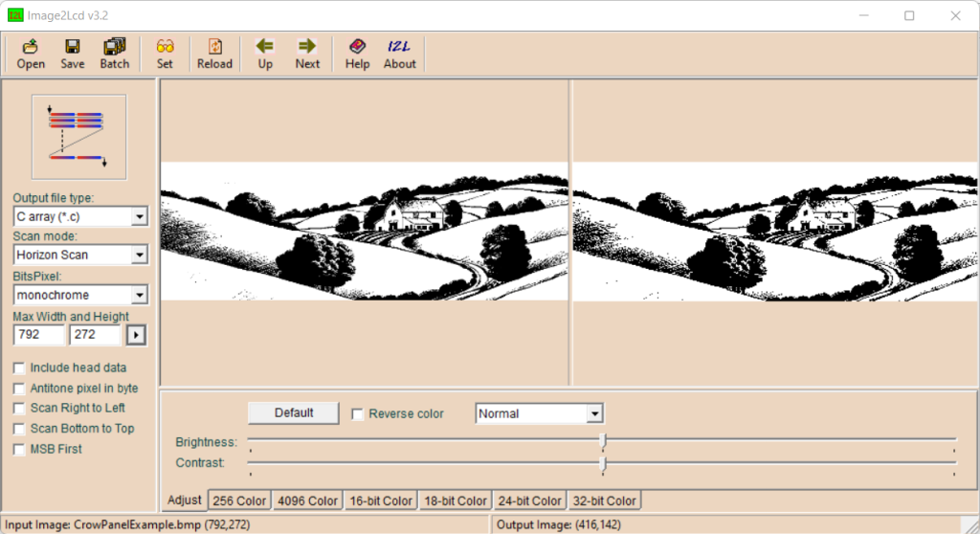Viewport: 980px width, 534px height.
Task: Click the Output file type label
Action: click(x=54, y=197)
